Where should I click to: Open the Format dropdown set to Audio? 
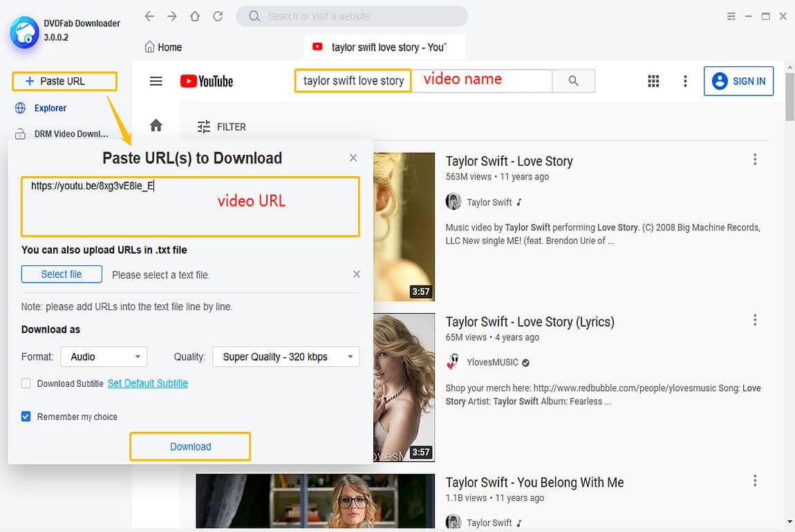[104, 357]
